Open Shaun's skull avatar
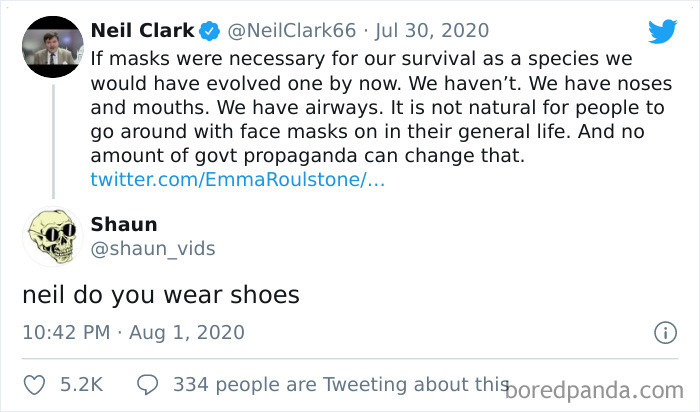The height and width of the screenshot is (412, 700). [x=51, y=235]
